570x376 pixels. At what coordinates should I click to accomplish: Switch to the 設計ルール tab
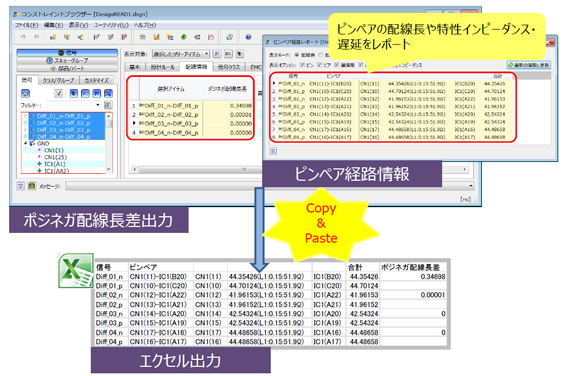coord(162,67)
